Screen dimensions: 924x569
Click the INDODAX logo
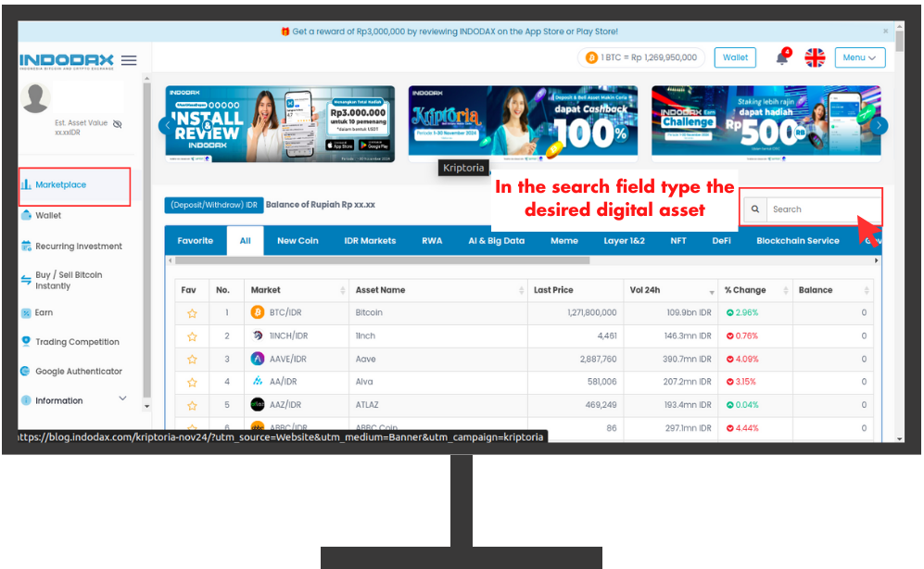coord(67,60)
